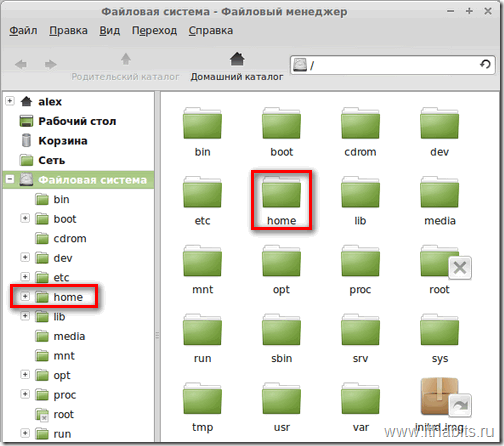The width and height of the screenshot is (504, 446).
Task: Open the home folder icon in main pane
Action: coord(281,192)
